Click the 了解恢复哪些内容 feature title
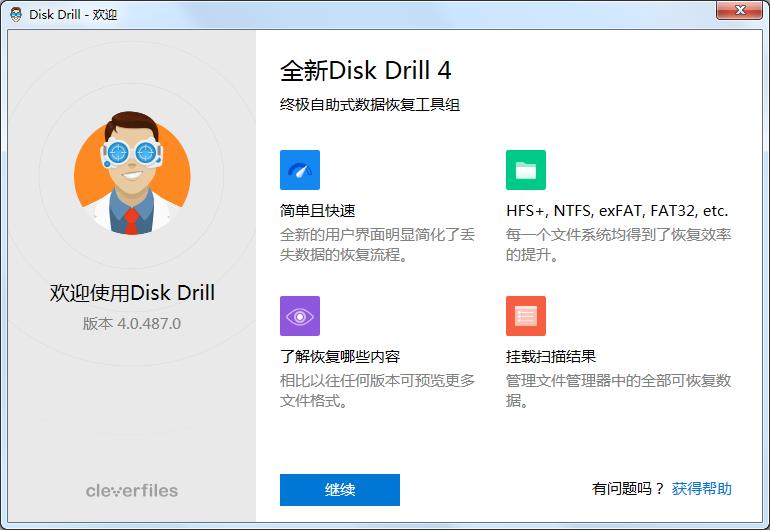The width and height of the screenshot is (770, 530). (x=340, y=357)
